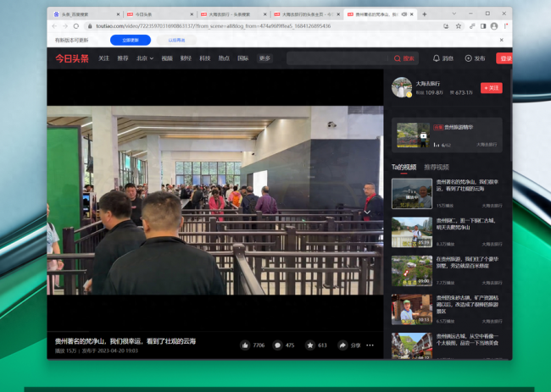
Task: Favorite the video with star 613 icon
Action: [x=310, y=345]
